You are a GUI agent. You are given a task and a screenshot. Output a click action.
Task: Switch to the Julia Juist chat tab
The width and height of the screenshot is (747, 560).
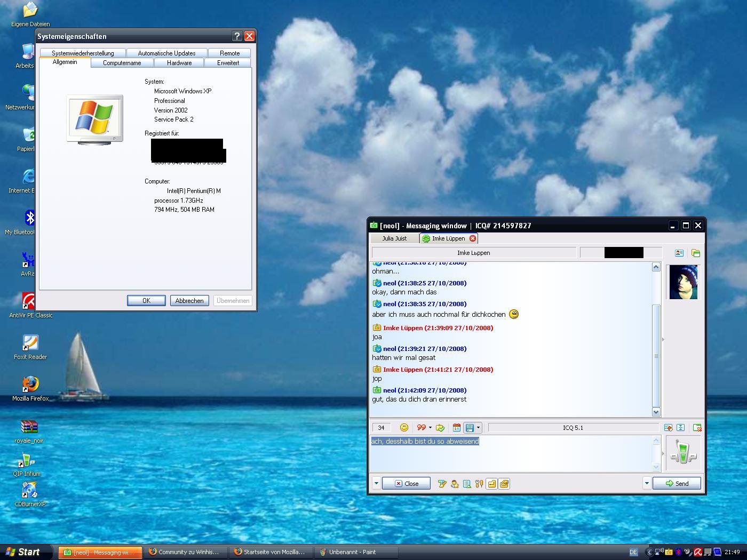click(x=394, y=238)
